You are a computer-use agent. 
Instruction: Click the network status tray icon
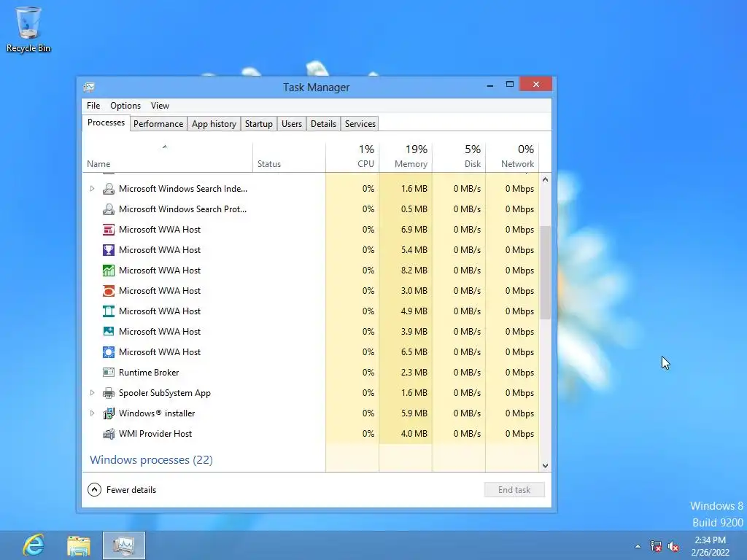click(x=656, y=546)
